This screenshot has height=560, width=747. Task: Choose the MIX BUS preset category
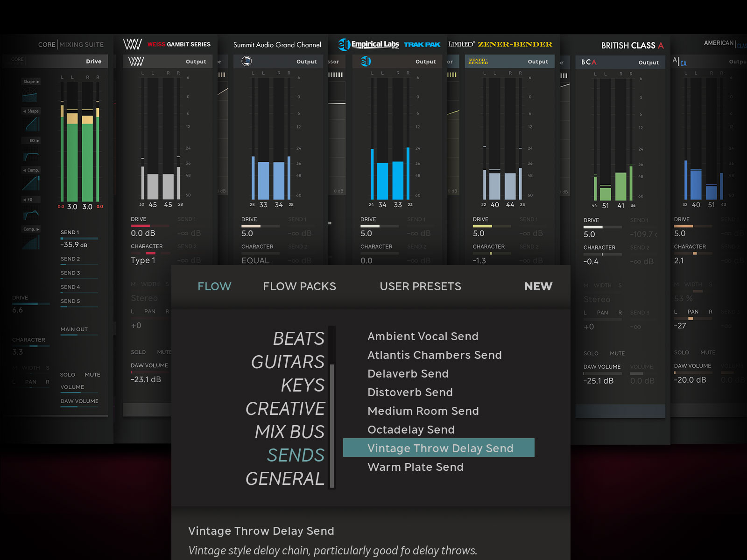tap(289, 432)
